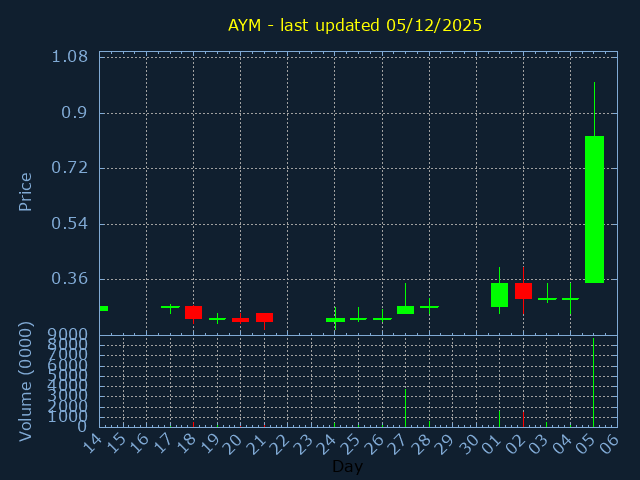The image size is (640, 480).
Task: Click the red candlestick on day 02
Action: click(523, 291)
